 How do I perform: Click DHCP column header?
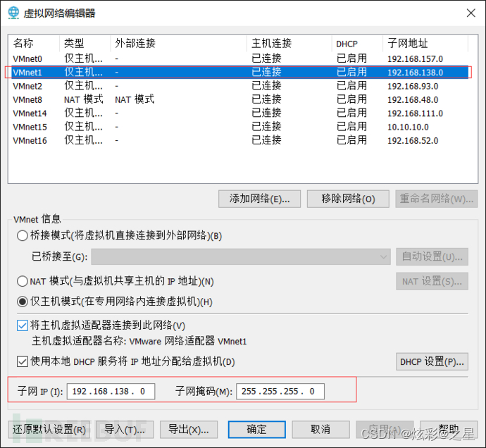coord(357,43)
